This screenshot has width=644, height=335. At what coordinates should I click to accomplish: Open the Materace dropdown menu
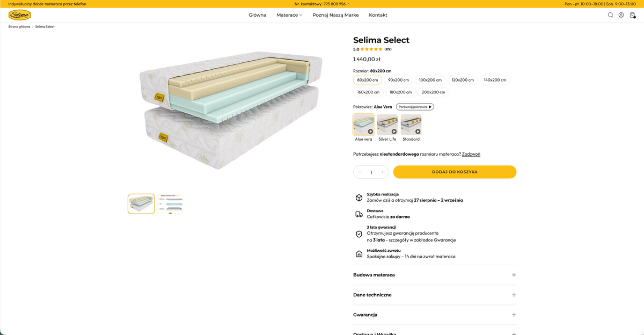(289, 15)
